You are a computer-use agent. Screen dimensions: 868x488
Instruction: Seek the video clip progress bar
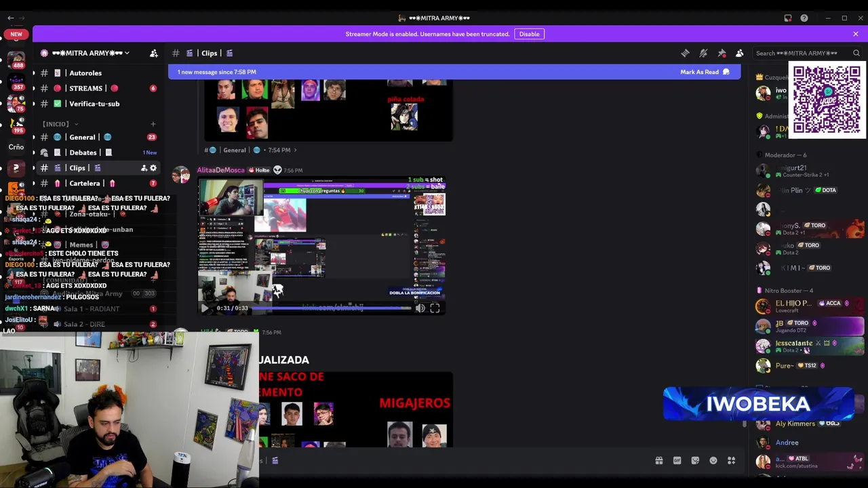(x=332, y=308)
